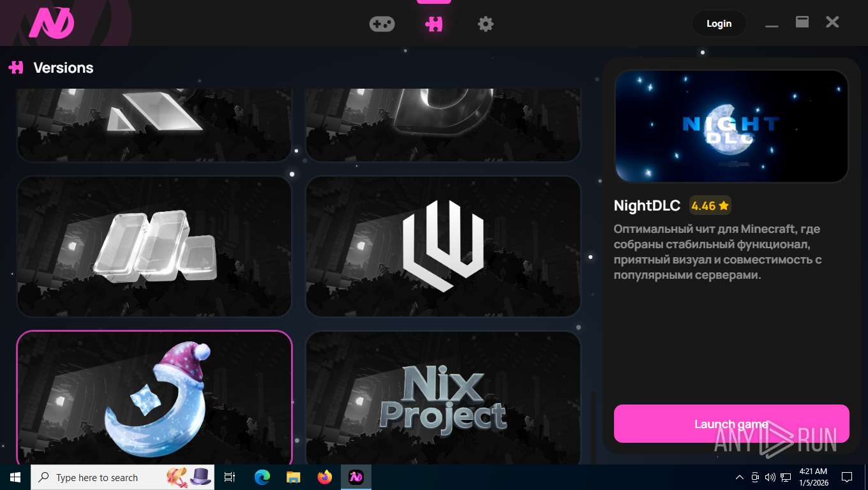Launch Microsoft Edge from the taskbar
868x490 pixels.
262,477
